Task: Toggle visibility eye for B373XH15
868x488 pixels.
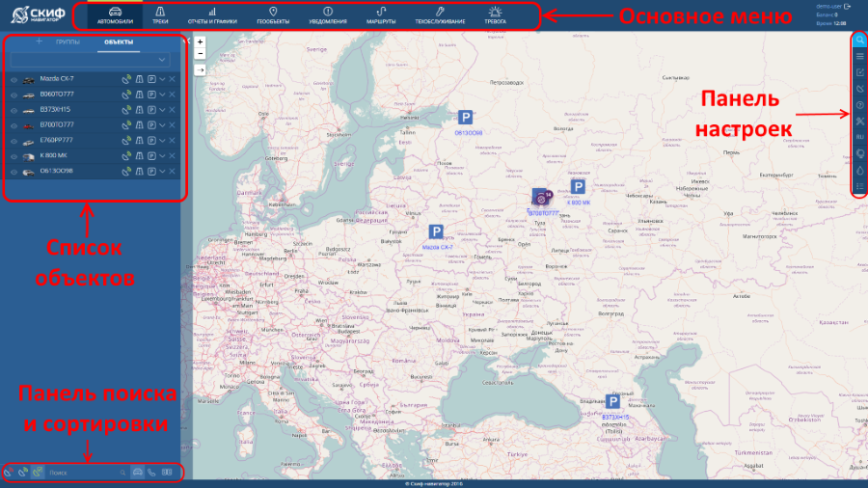Action: [14, 110]
